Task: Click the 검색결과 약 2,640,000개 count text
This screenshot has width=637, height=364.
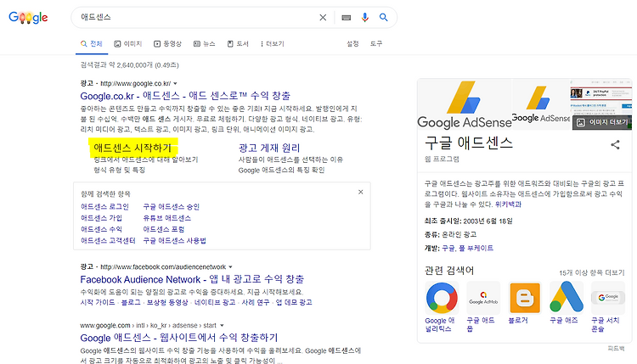Action: click(x=130, y=65)
